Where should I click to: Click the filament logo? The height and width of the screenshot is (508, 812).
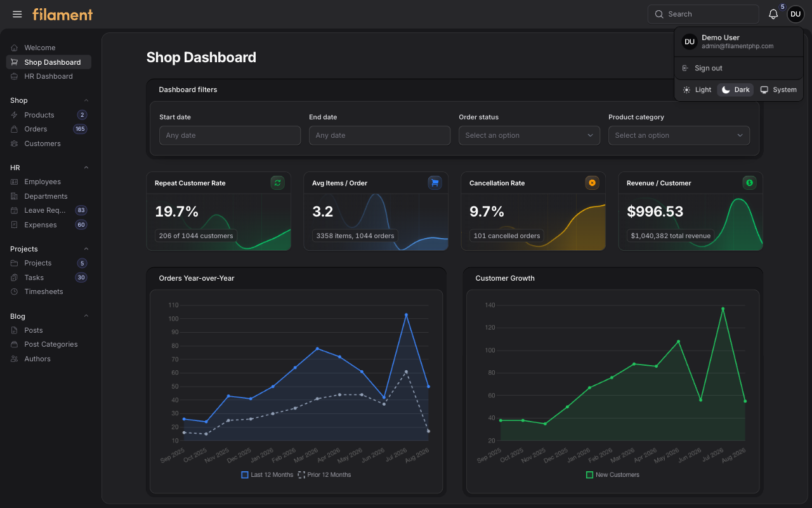point(63,14)
